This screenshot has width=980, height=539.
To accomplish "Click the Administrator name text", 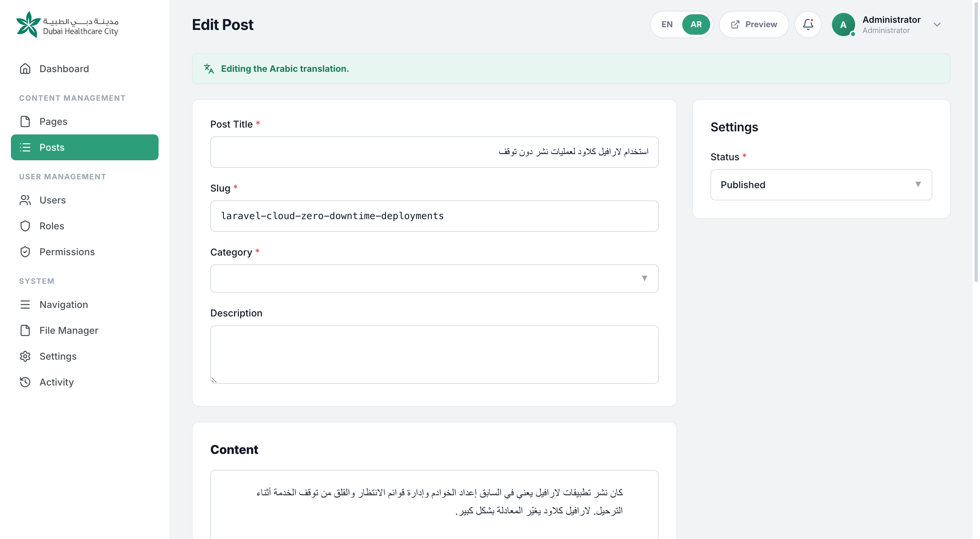I will point(892,20).
